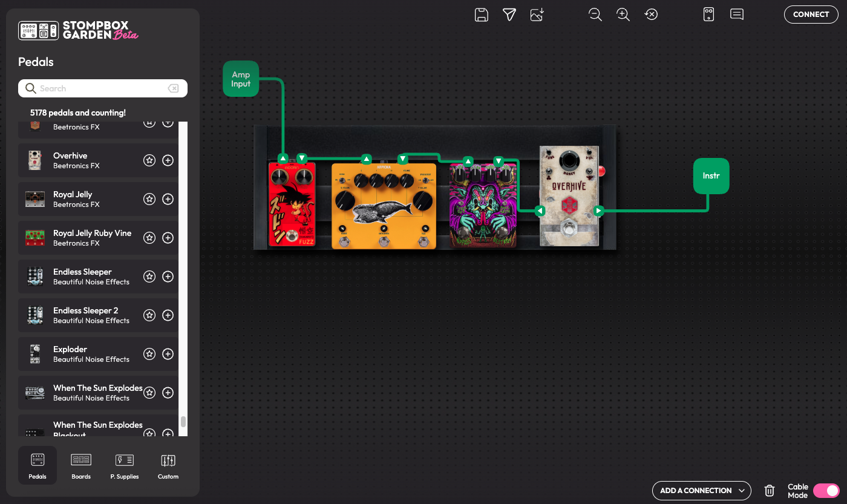Open the comment note icon
The height and width of the screenshot is (504, 847).
(x=737, y=15)
